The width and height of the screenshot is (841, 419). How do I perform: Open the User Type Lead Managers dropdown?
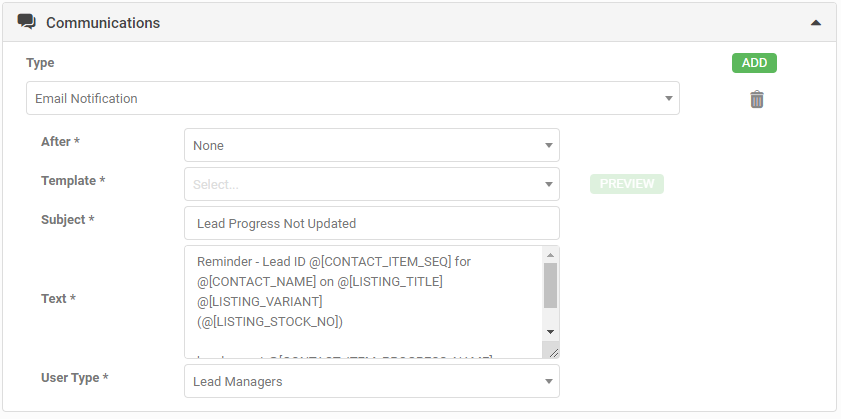[x=371, y=381]
